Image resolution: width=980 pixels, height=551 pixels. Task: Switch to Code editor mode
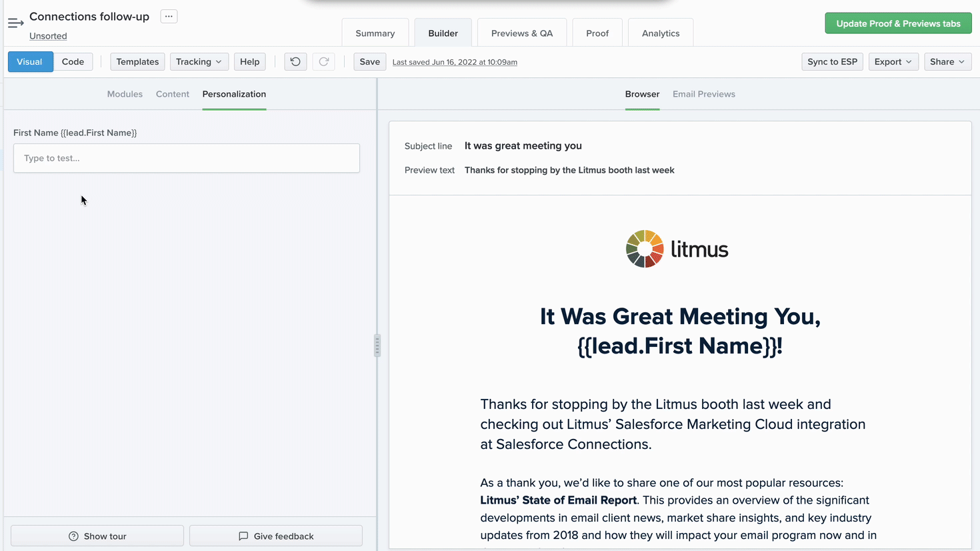click(73, 61)
